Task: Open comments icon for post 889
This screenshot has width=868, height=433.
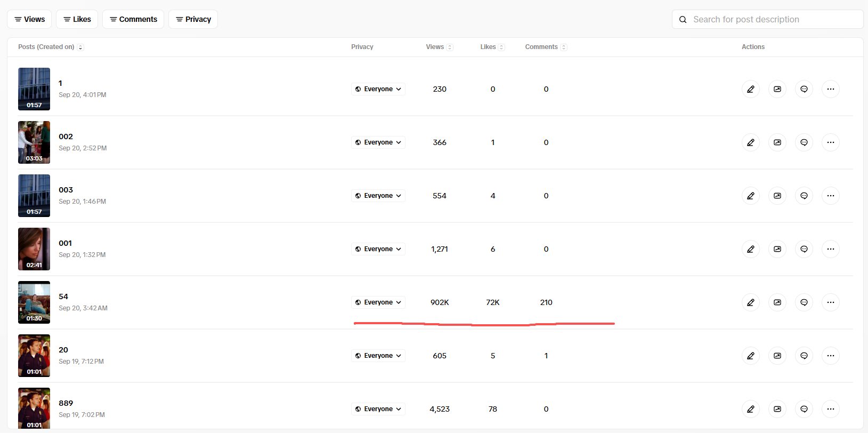Action: coord(804,409)
